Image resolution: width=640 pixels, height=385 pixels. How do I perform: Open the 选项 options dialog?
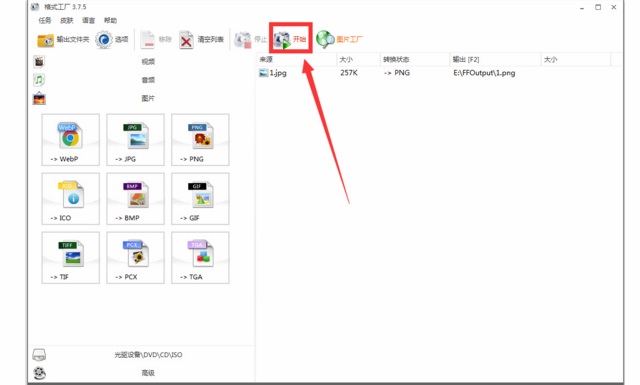pos(112,40)
